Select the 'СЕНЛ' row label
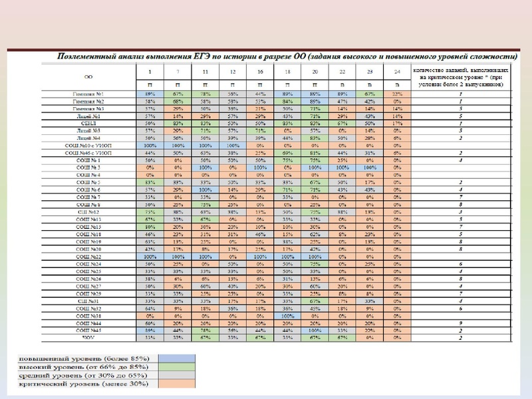This screenshot has width=532, height=399. [x=89, y=124]
